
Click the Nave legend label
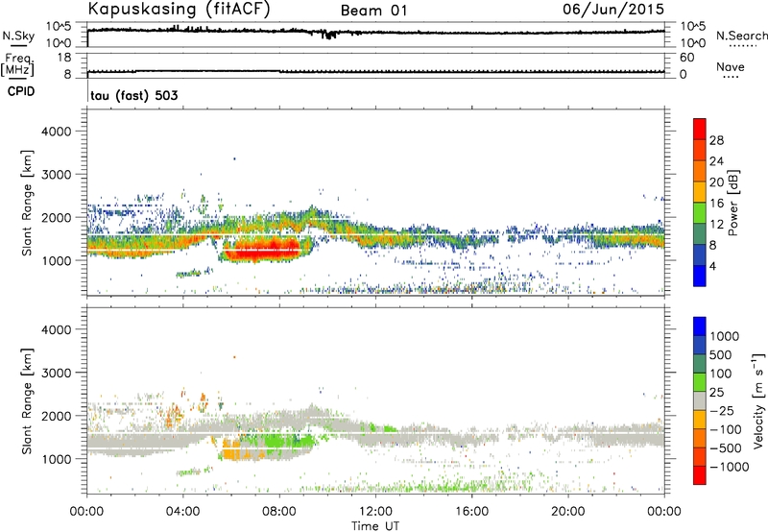click(x=731, y=66)
